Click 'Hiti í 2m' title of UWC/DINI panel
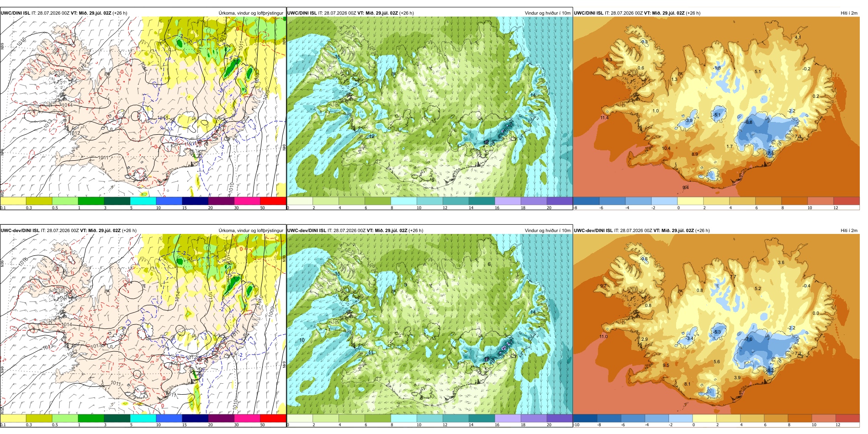Screen dimensions: 868x434 tap(849, 13)
